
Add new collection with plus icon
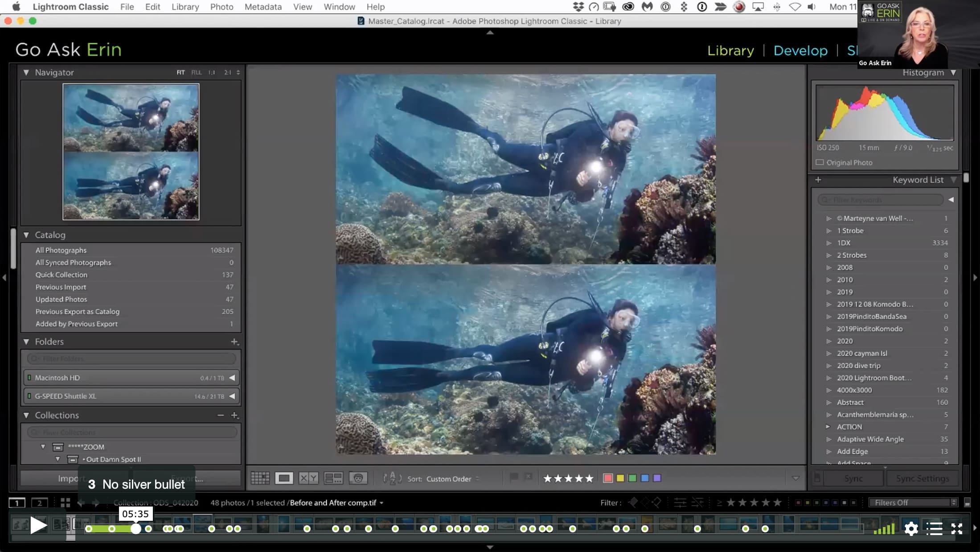click(x=234, y=415)
